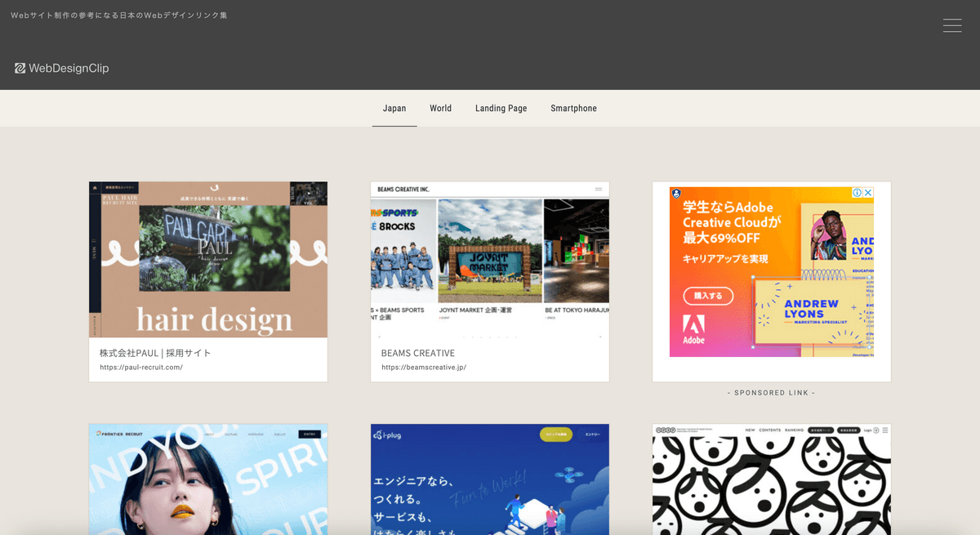
Task: Go to the Smartphone tab
Action: (x=573, y=109)
